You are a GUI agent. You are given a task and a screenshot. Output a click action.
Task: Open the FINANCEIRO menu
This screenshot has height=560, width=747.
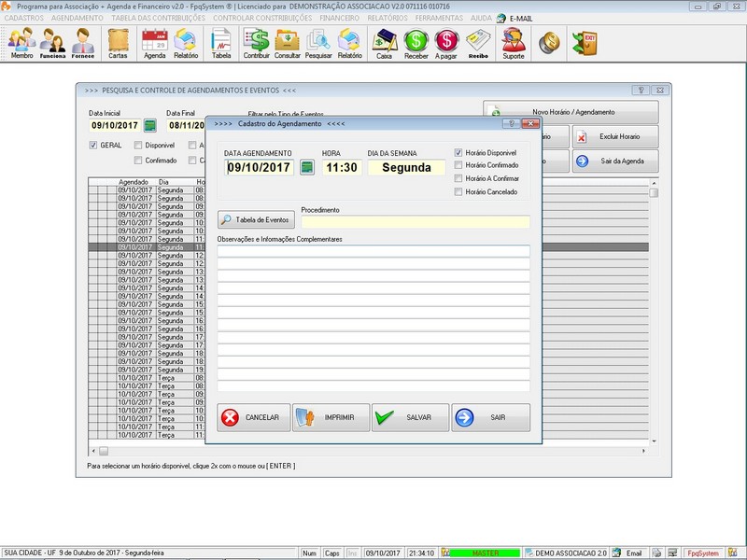click(x=340, y=18)
